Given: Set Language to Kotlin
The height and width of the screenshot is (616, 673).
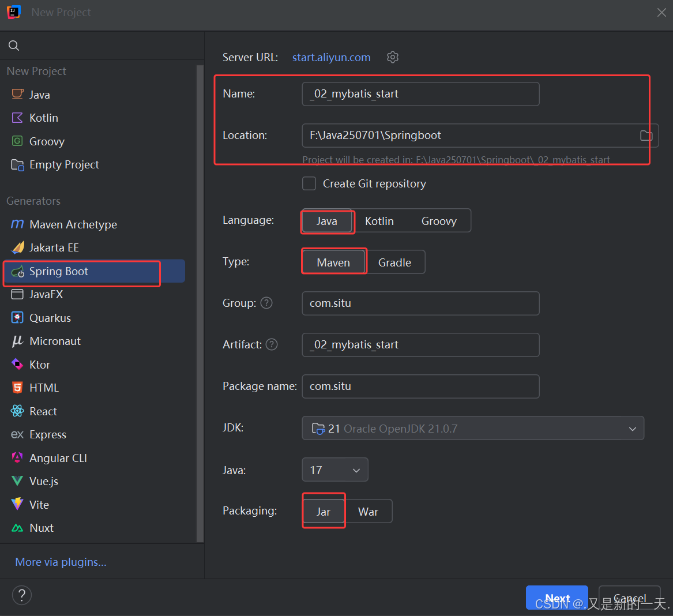Looking at the screenshot, I should [379, 221].
